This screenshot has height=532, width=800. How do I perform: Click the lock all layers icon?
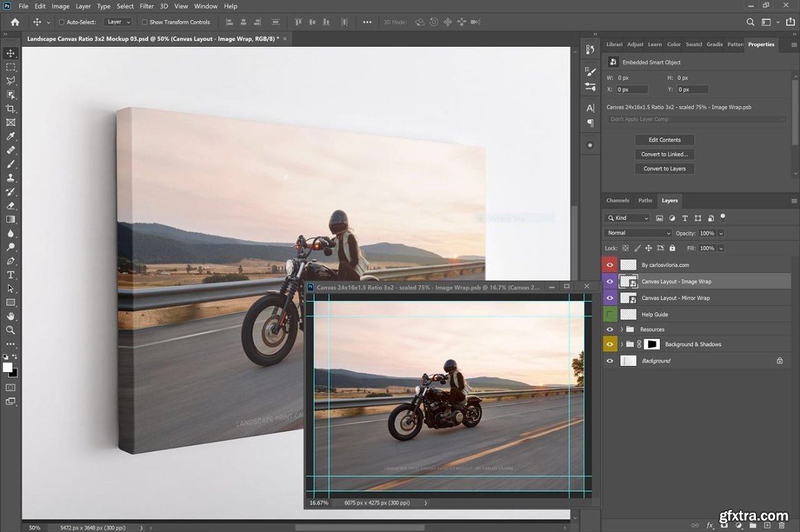tap(671, 248)
